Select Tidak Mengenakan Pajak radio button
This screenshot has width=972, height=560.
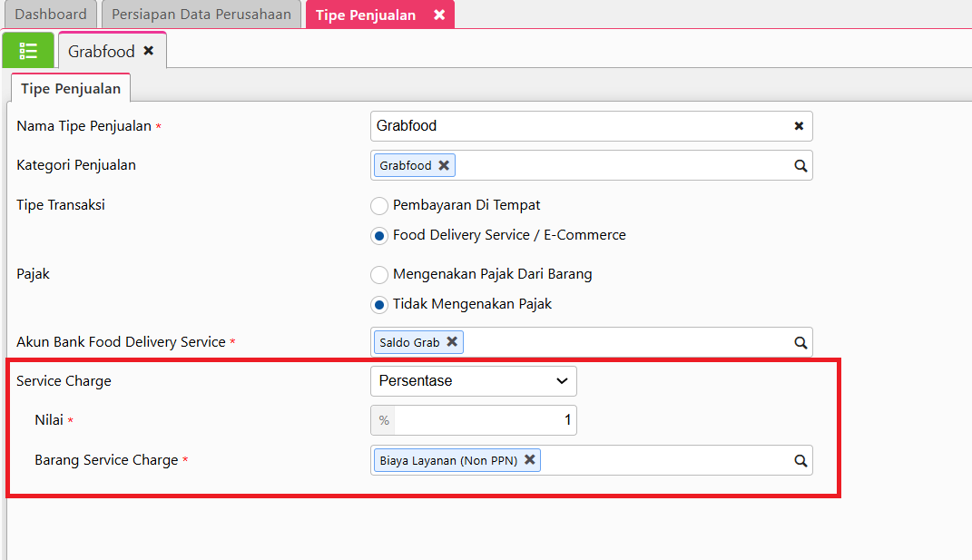(x=379, y=304)
